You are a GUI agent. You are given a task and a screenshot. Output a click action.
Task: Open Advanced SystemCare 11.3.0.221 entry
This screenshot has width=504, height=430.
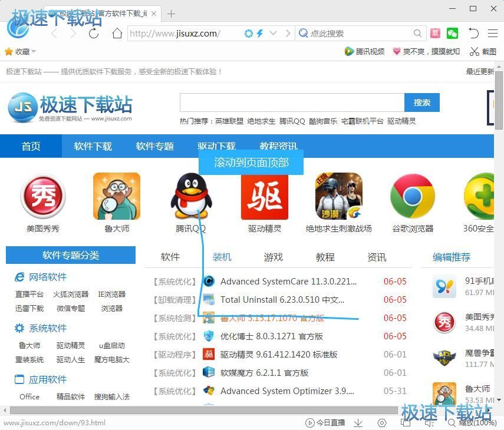288,282
